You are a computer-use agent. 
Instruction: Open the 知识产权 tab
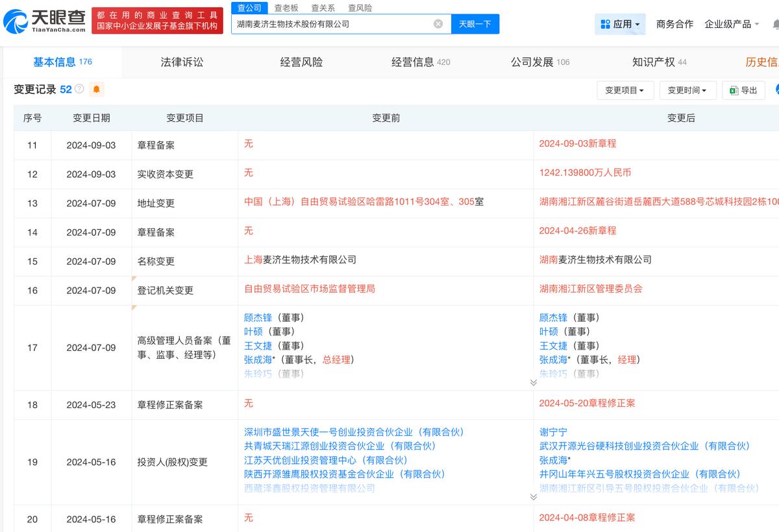660,62
